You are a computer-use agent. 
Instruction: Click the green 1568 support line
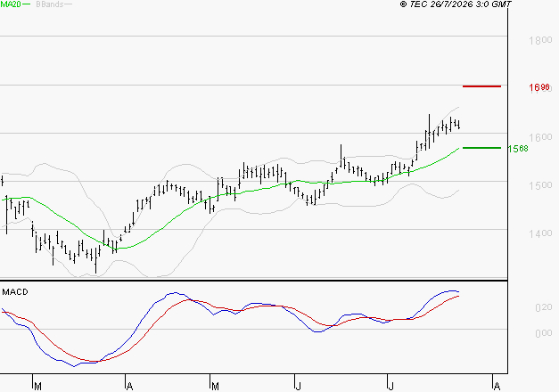(481, 148)
